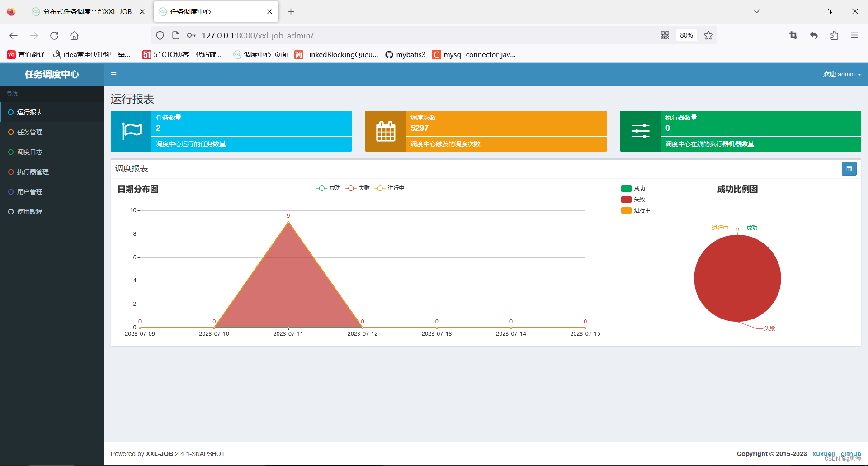868x466 pixels.
Task: Open mysql-connector-java bookmark
Action: coord(474,54)
